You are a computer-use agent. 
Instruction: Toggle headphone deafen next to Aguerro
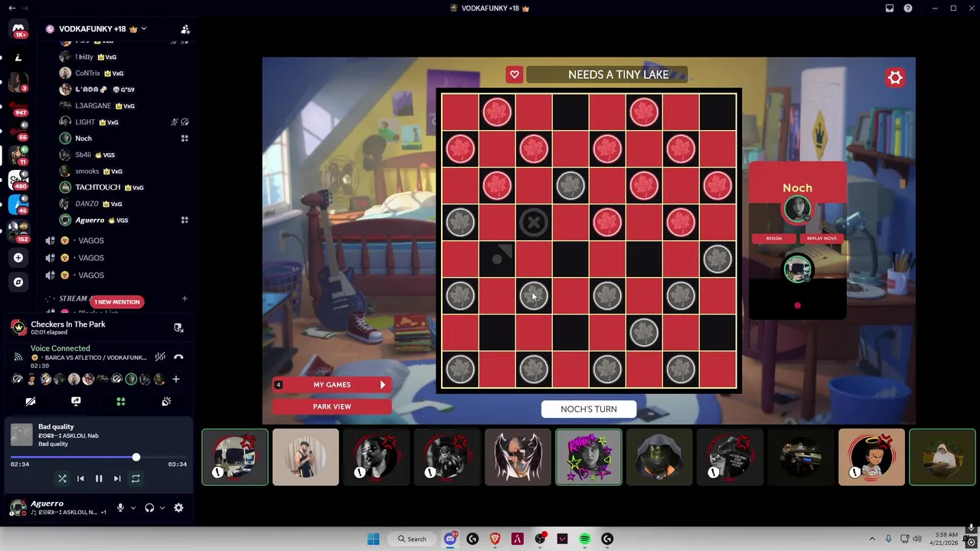click(149, 507)
